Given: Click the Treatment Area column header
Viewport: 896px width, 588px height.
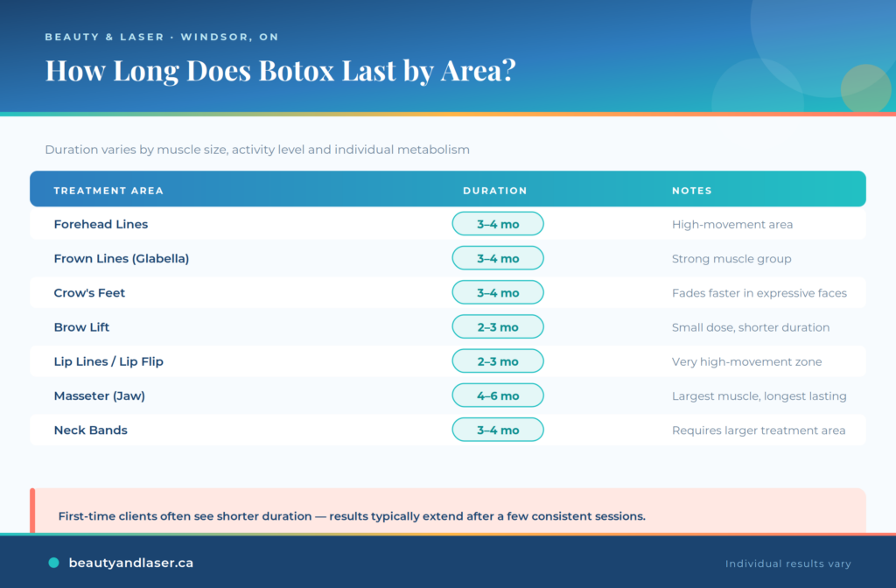Looking at the screenshot, I should click(x=108, y=191).
